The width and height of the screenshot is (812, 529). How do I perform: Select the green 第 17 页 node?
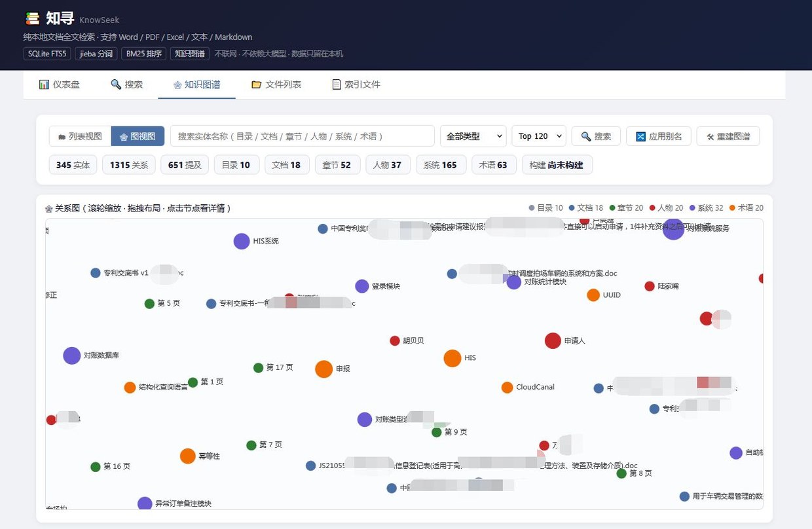click(x=259, y=368)
